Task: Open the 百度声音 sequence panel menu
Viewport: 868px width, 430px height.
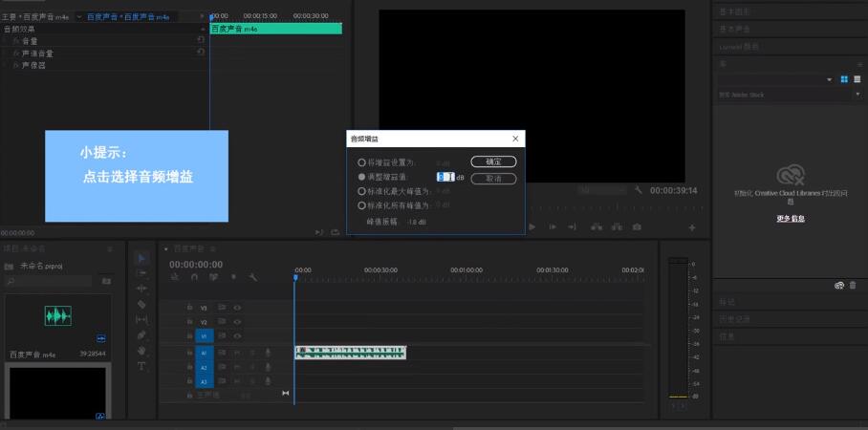Action: (212, 249)
